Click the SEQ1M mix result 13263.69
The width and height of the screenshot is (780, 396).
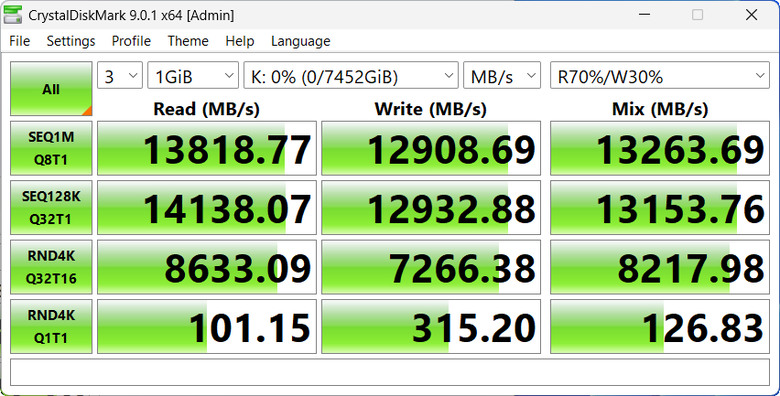click(x=660, y=148)
